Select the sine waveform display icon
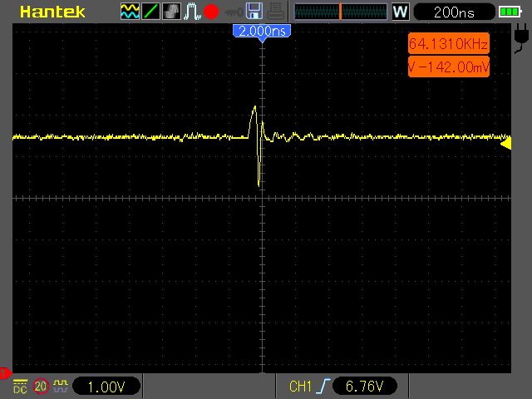Screen dimensions: 532x399 coord(130,12)
